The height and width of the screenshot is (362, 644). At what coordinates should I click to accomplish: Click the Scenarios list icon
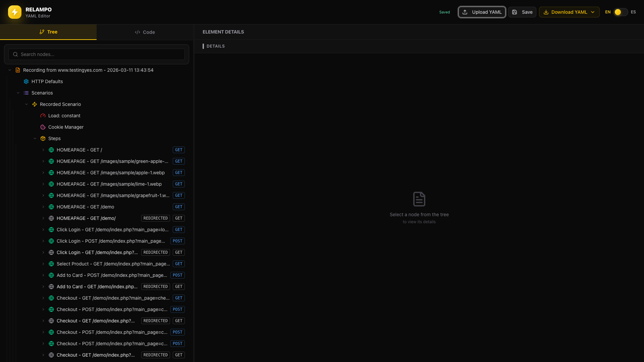26,93
